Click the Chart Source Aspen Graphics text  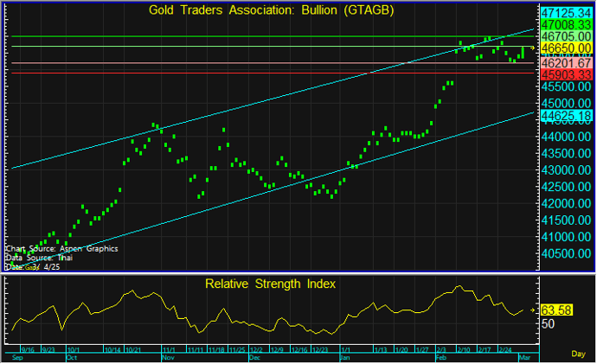coord(61,248)
